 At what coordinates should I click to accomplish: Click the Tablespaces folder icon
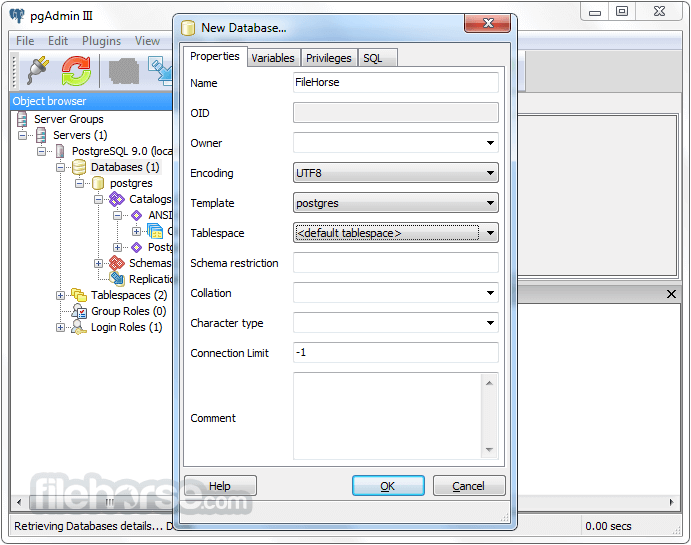point(79,295)
